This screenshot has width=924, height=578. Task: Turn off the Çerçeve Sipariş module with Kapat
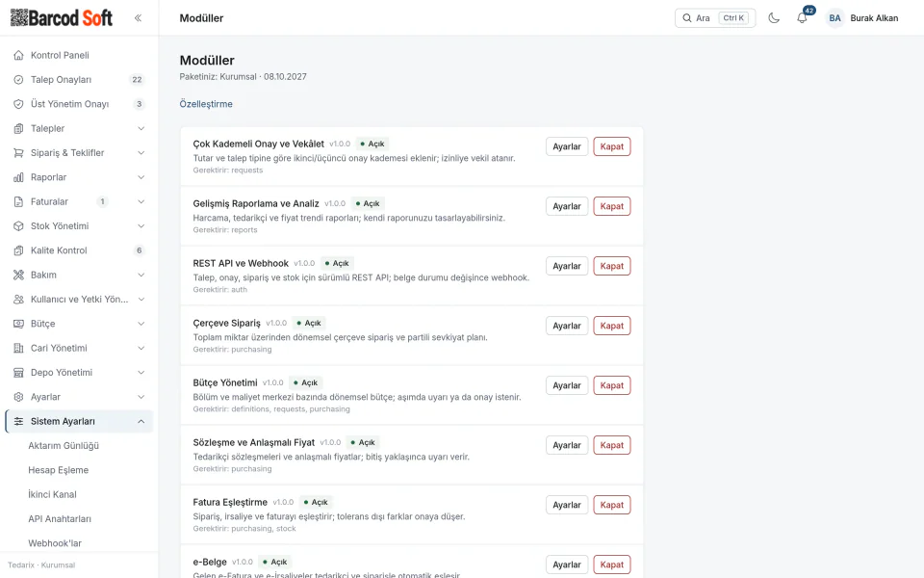click(x=612, y=326)
